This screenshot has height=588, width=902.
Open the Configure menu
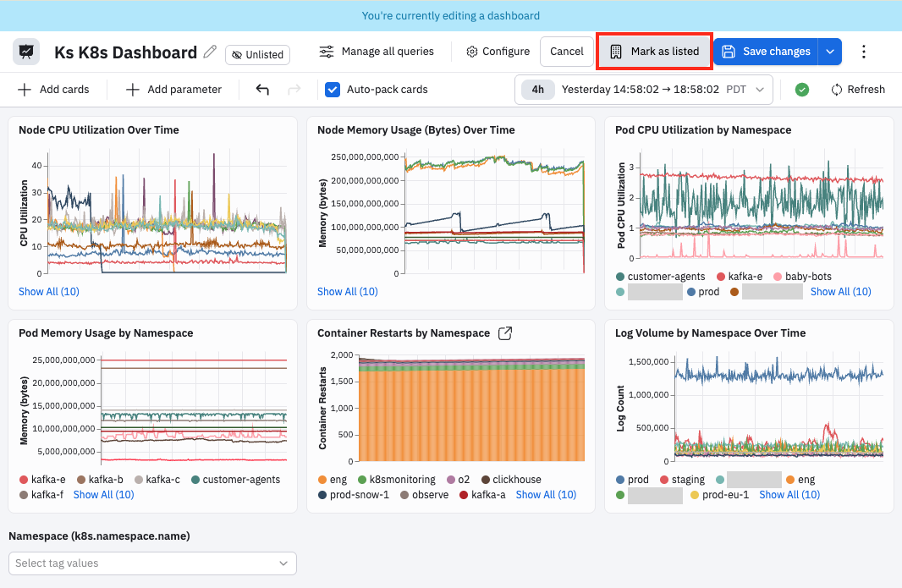498,52
